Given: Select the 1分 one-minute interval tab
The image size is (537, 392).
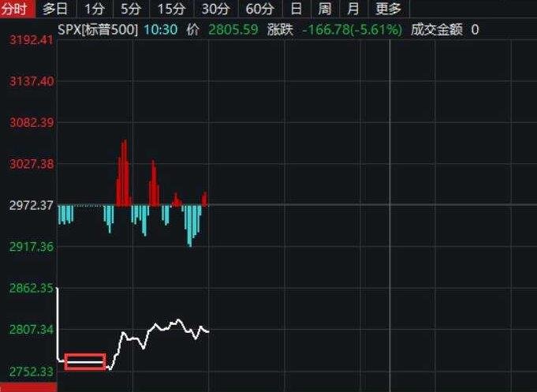Looking at the screenshot, I should click(95, 9).
